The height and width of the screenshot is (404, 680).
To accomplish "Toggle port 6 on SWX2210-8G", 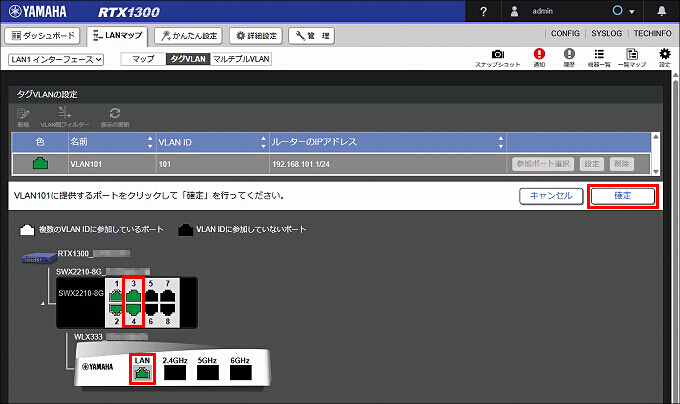I will [x=151, y=309].
